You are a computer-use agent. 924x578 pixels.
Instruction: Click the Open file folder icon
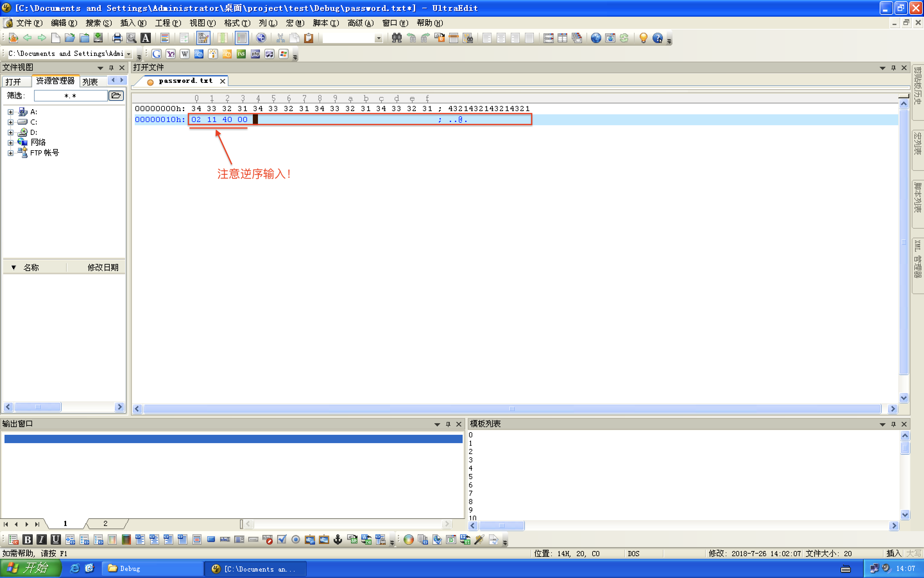coord(70,38)
